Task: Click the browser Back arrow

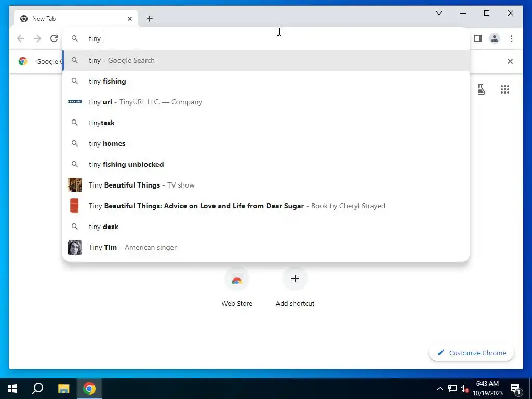Action: click(21, 38)
